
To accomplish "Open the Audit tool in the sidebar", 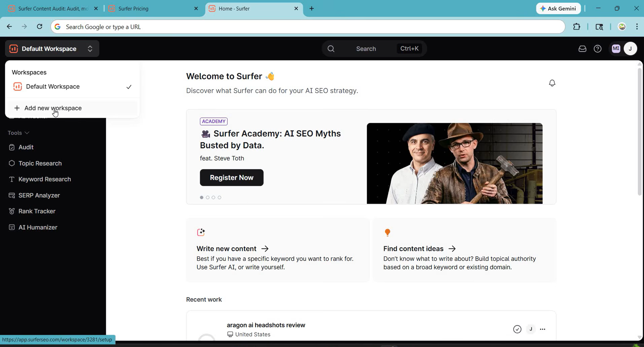I will point(26,147).
